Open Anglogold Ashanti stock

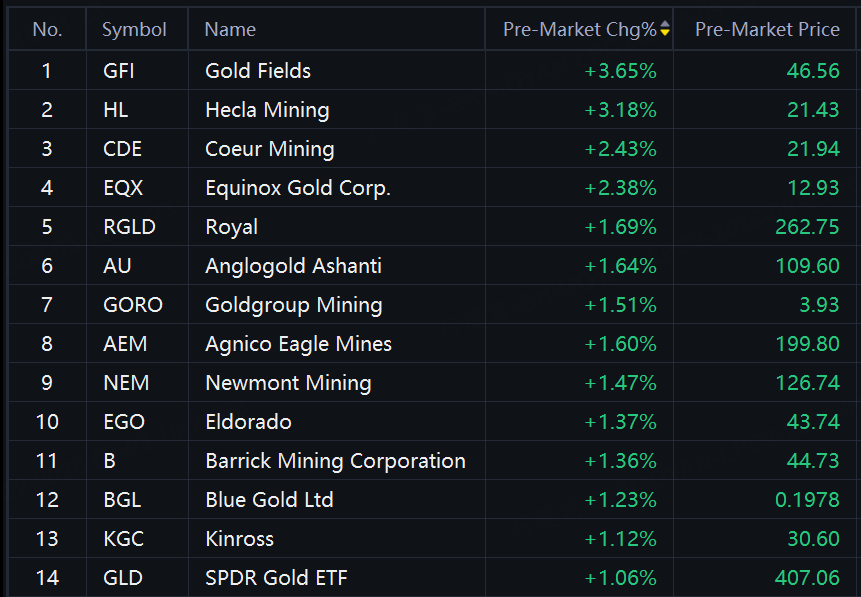[x=293, y=266]
